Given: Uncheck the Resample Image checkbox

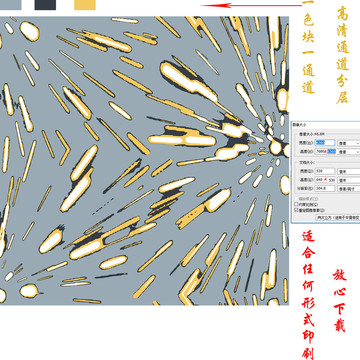Looking at the screenshot, I should (x=296, y=210).
